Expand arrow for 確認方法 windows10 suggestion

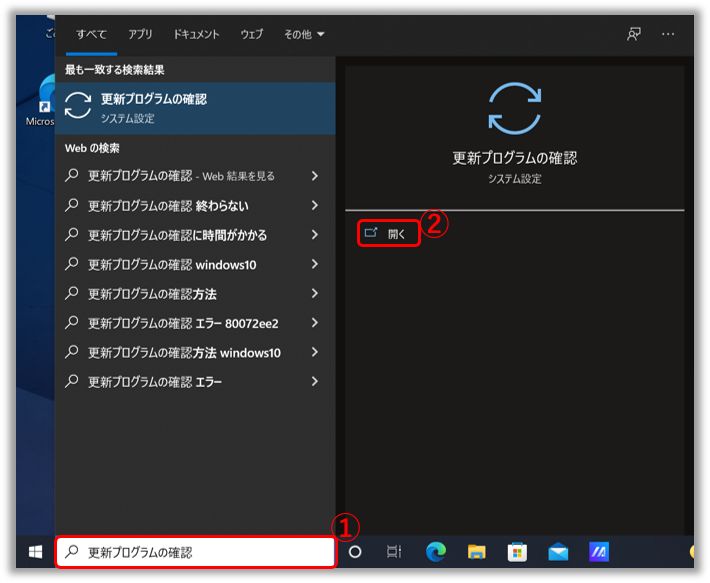pos(315,352)
